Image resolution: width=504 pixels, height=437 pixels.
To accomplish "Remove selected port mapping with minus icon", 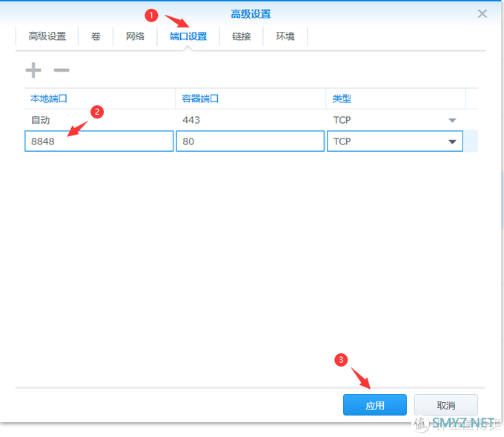I will [x=61, y=70].
